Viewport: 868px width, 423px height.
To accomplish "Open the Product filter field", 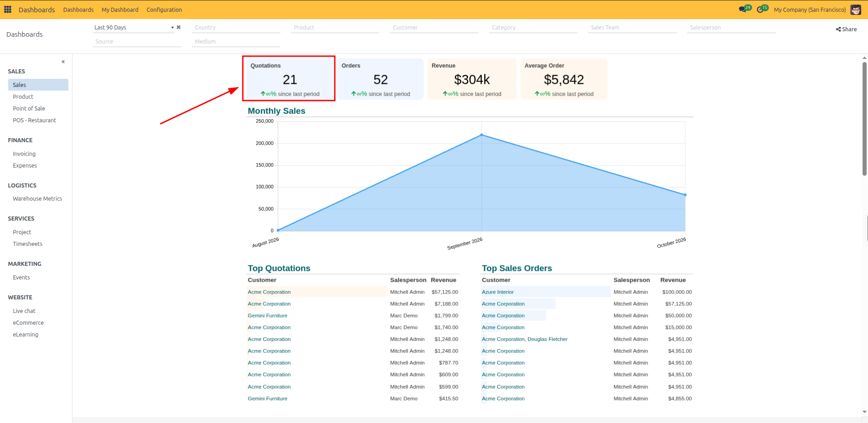I will click(x=335, y=28).
